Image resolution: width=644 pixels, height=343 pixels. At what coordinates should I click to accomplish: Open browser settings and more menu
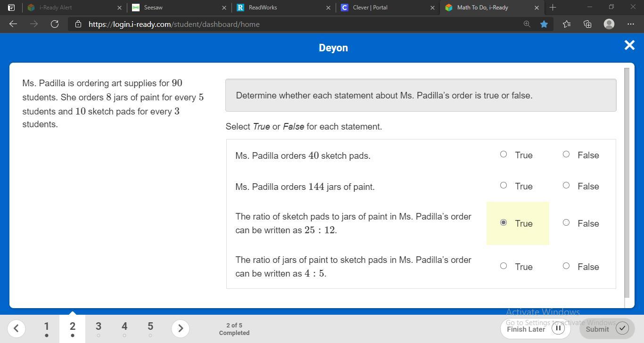[631, 24]
